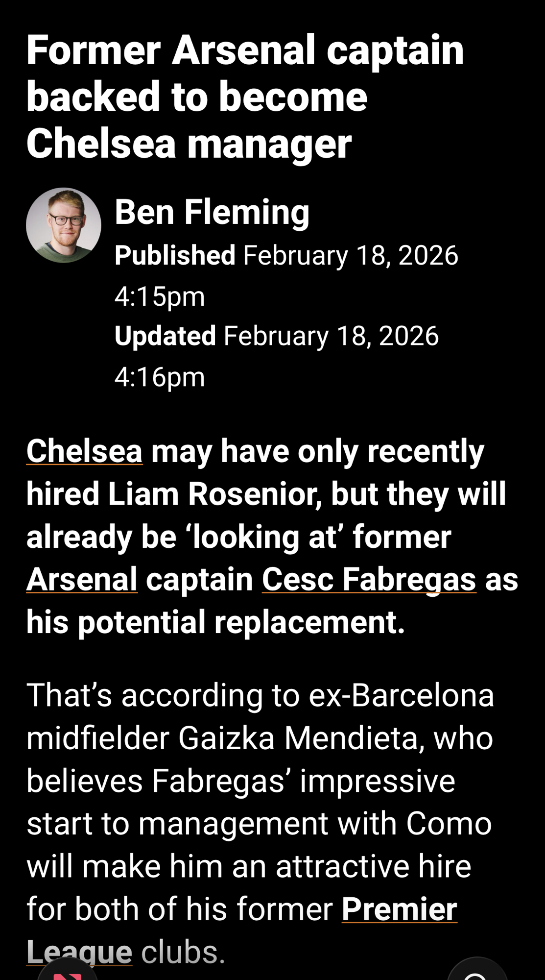The height and width of the screenshot is (980, 545).
Task: Tap the name Liam Rosenior in intro
Action: tap(214, 494)
